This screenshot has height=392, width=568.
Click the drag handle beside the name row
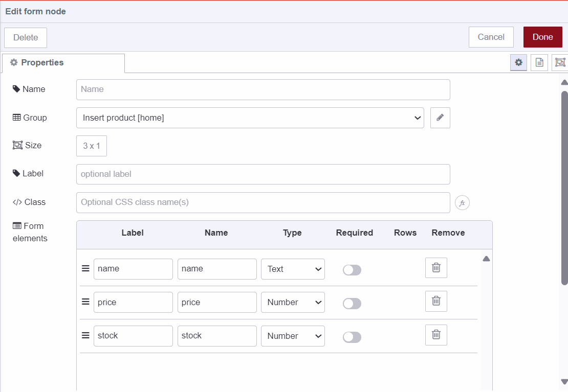click(x=85, y=267)
